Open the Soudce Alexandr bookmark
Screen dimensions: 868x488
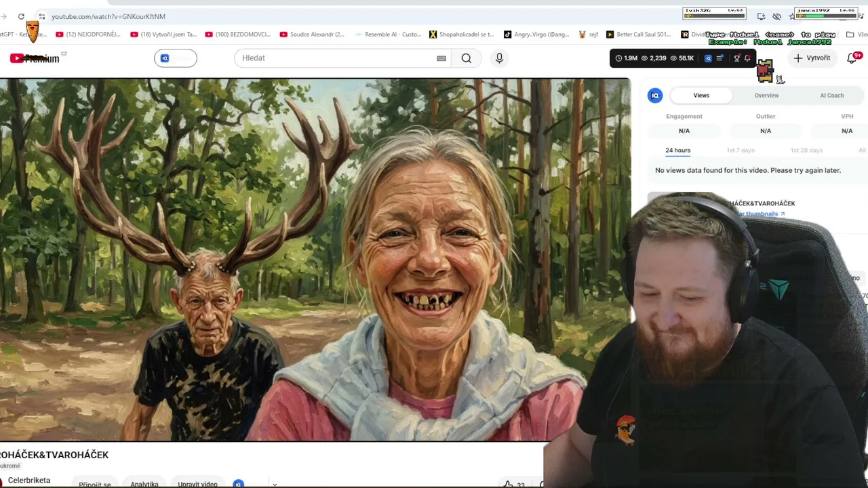pyautogui.click(x=312, y=35)
